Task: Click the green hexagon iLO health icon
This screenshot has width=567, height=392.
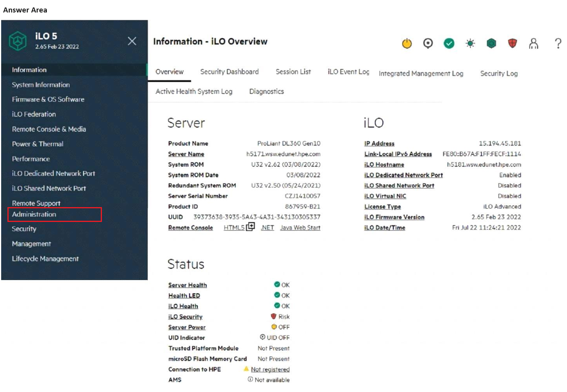Action: click(x=491, y=43)
